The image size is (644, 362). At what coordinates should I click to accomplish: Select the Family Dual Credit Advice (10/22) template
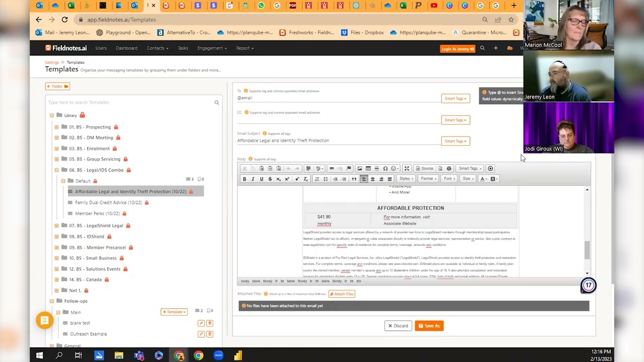(108, 203)
